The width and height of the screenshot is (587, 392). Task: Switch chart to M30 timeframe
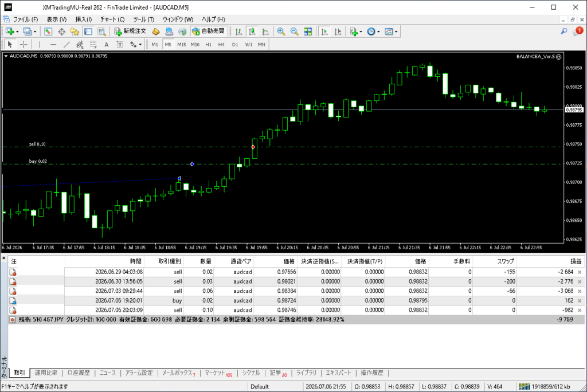195,45
